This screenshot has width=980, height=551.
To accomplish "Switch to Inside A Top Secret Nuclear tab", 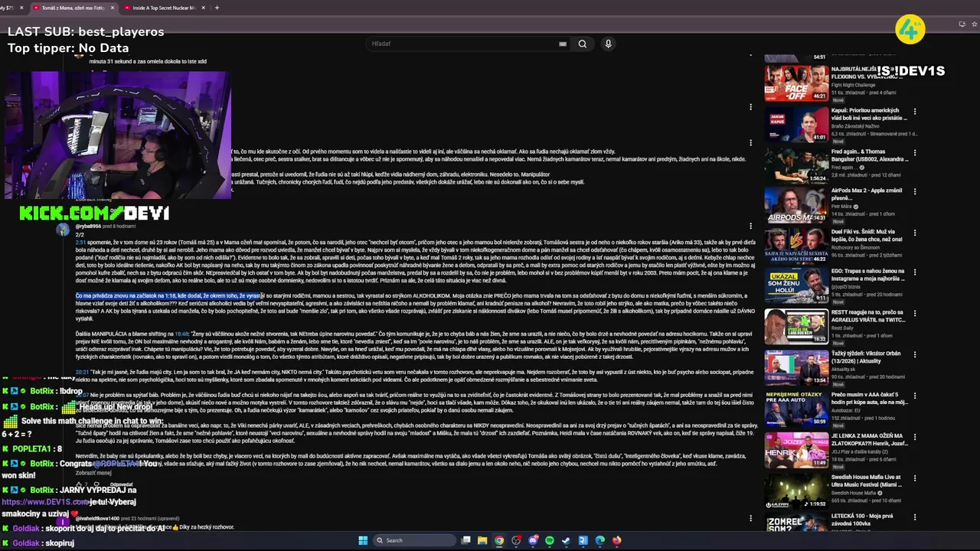I will [x=162, y=8].
